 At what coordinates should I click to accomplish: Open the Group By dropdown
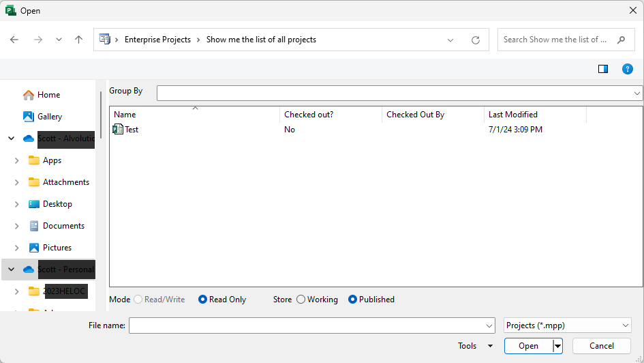(x=637, y=93)
